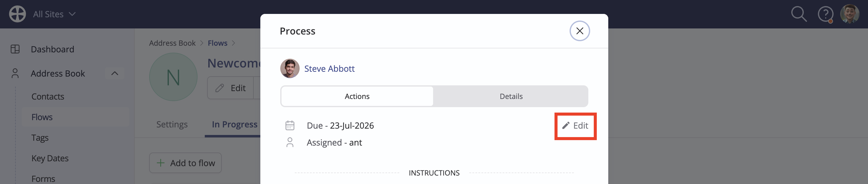The image size is (868, 184).
Task: Open the help question mark icon
Action: 825,15
